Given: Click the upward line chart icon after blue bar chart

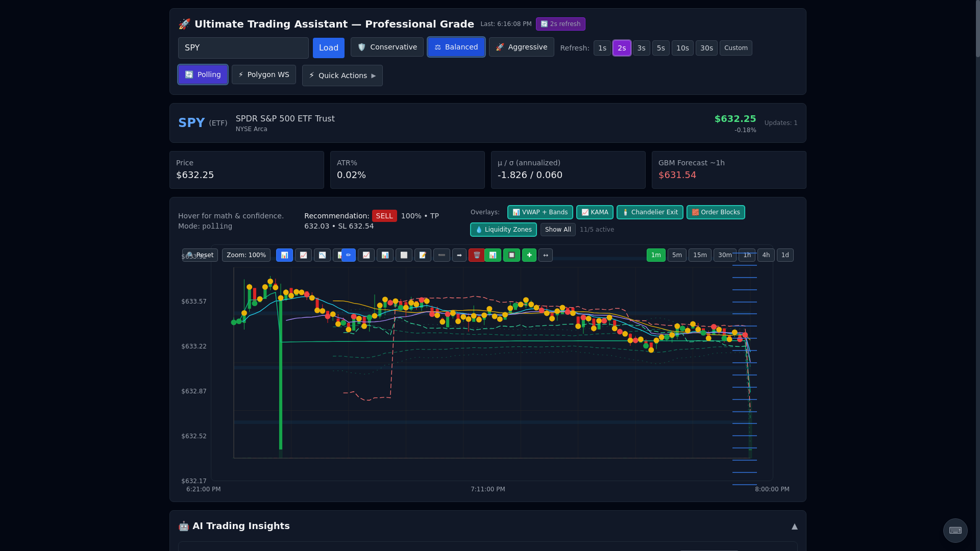Looking at the screenshot, I should click(x=303, y=255).
